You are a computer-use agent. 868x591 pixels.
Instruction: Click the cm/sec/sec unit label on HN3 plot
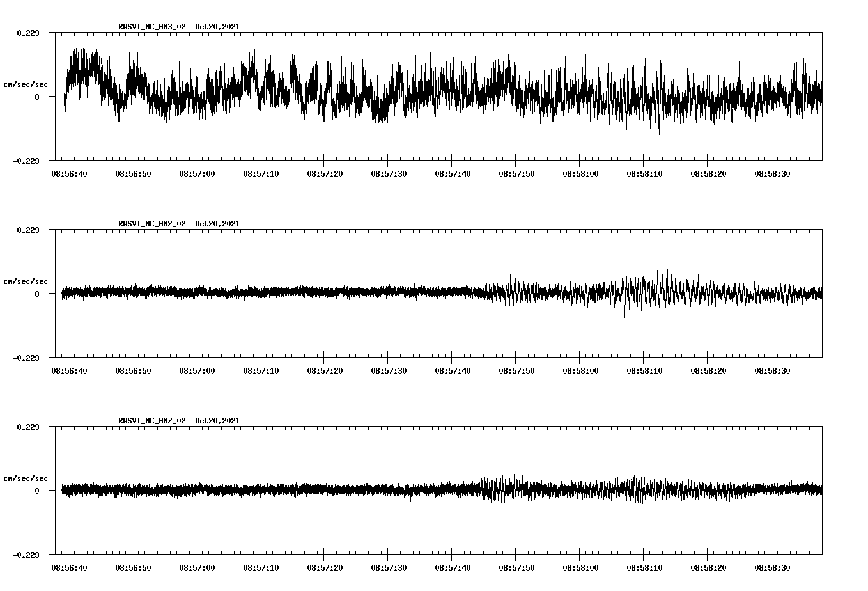coord(26,84)
